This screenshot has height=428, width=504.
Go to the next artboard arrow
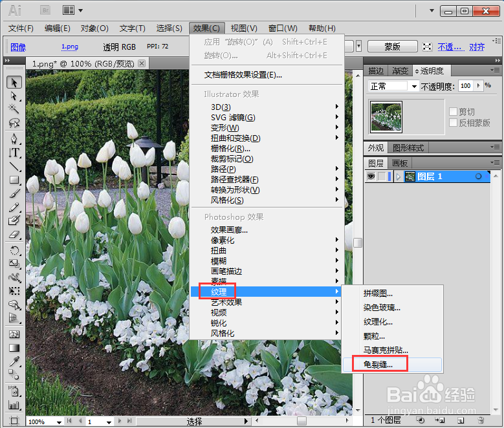(x=120, y=421)
